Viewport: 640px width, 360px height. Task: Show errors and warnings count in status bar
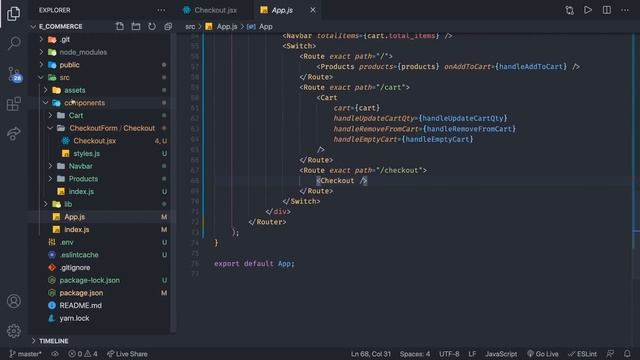tap(83, 353)
